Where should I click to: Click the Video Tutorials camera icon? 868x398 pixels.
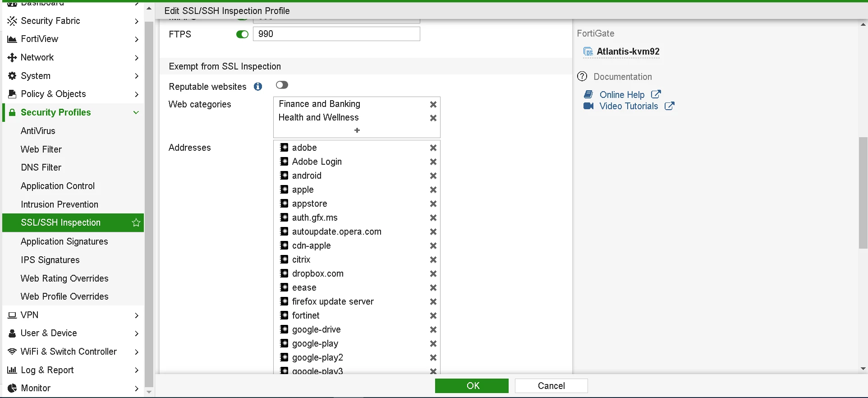[588, 106]
